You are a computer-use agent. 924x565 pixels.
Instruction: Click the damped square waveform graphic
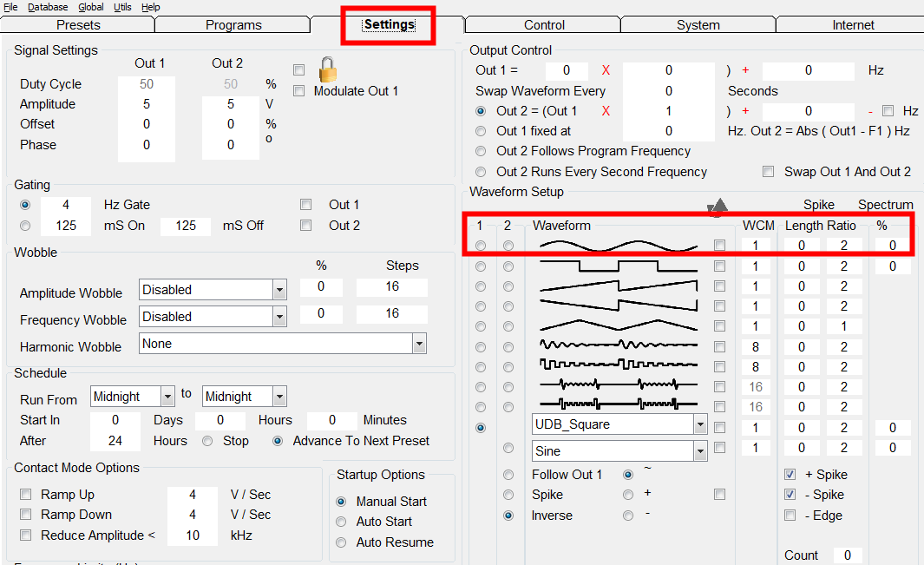click(x=618, y=366)
